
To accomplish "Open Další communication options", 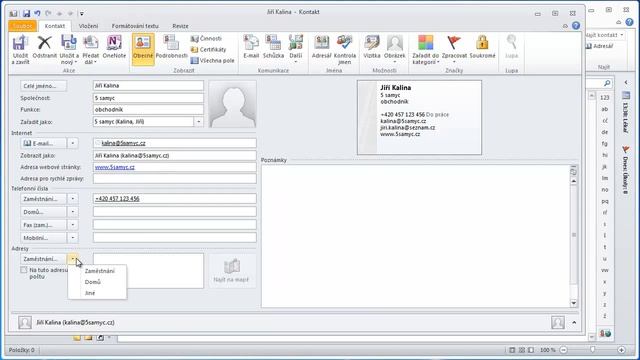I will (296, 49).
